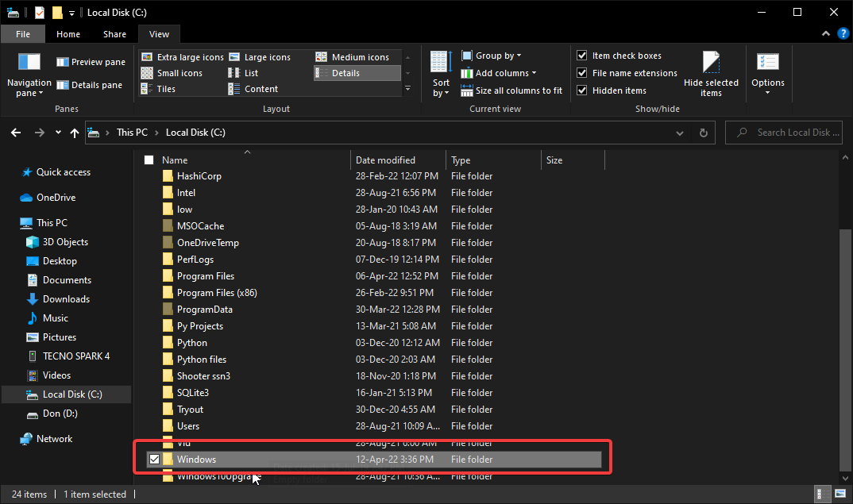Open Quick Access Toolbar customize dropdown
The width and height of the screenshot is (853, 504).
(71, 13)
